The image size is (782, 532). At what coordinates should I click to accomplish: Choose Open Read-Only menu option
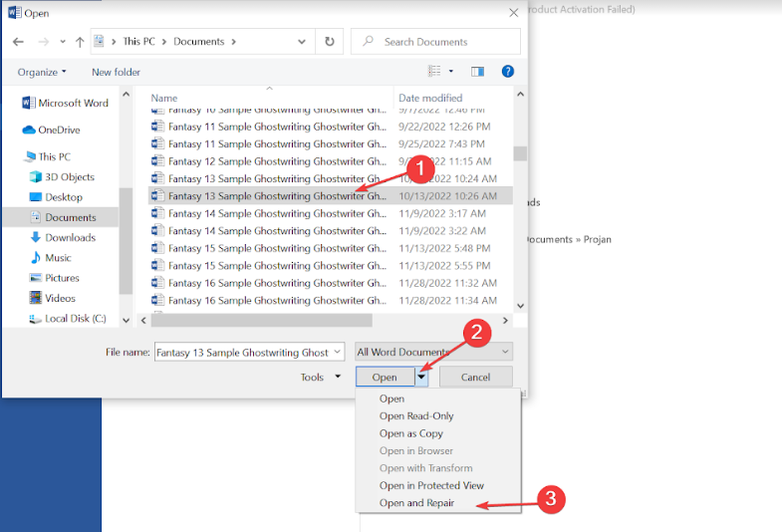click(x=416, y=416)
